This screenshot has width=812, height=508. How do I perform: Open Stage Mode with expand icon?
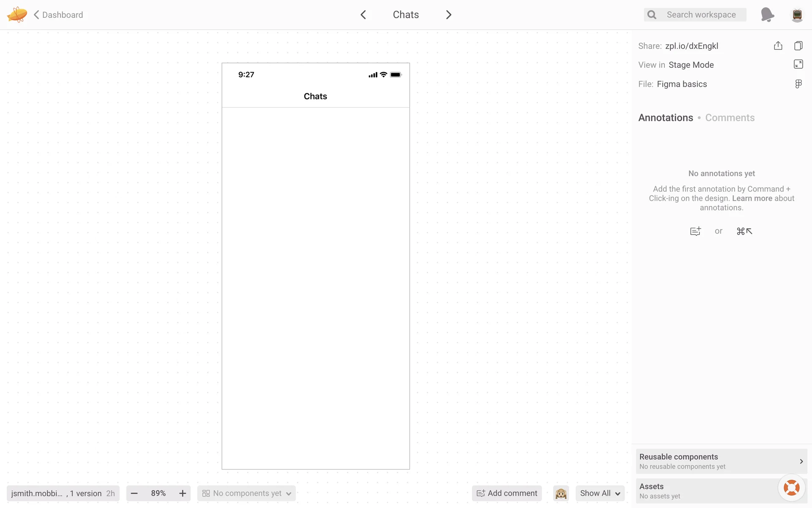pyautogui.click(x=798, y=64)
